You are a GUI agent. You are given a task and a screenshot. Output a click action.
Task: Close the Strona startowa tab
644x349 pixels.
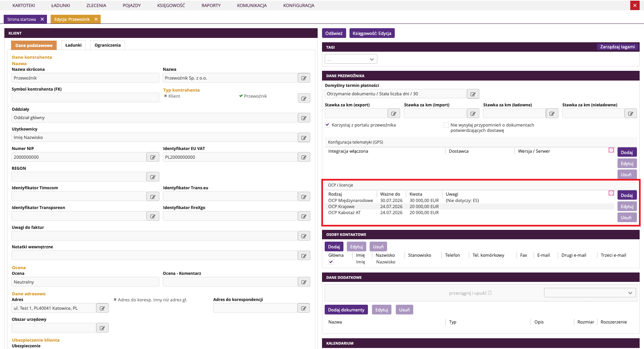tap(42, 19)
